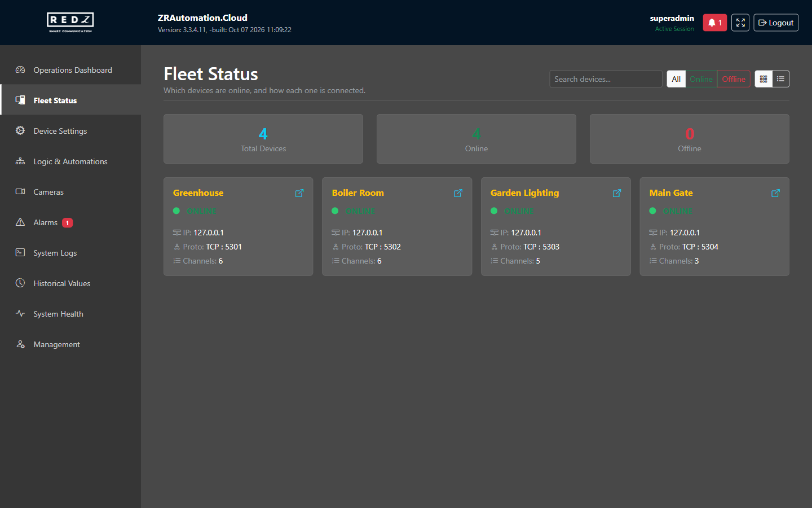
Task: Click the ZRAutomation.Cloud title
Action: [202, 18]
